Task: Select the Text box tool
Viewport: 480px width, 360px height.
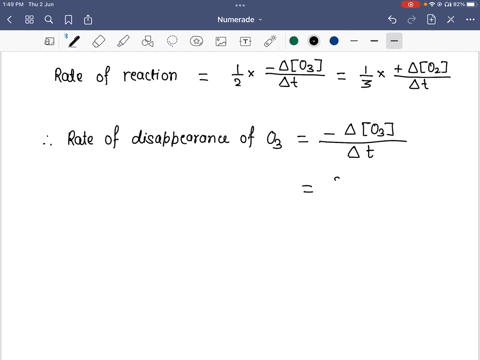Action: click(245, 41)
